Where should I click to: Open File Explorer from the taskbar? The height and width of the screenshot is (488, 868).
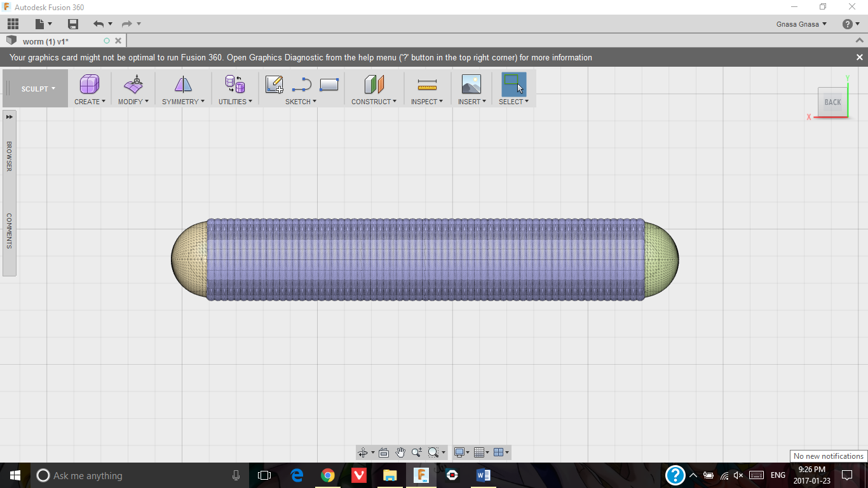point(390,475)
